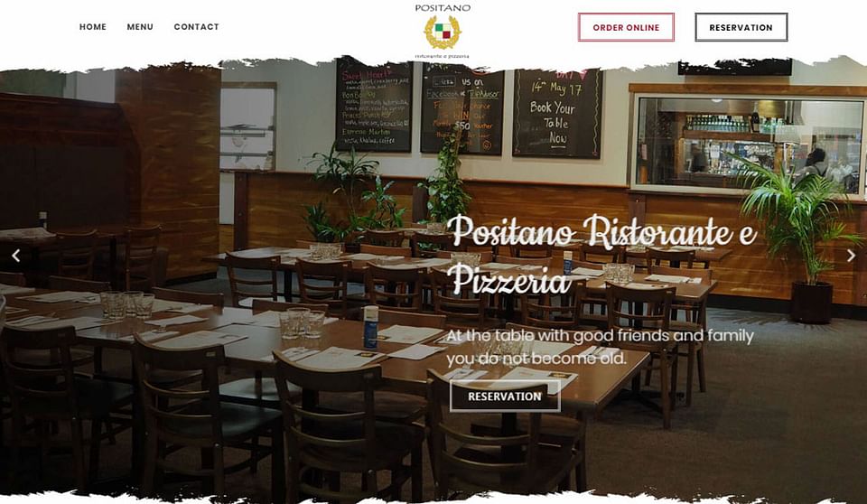
Task: Click the ORDER ONLINE button
Action: tap(626, 27)
